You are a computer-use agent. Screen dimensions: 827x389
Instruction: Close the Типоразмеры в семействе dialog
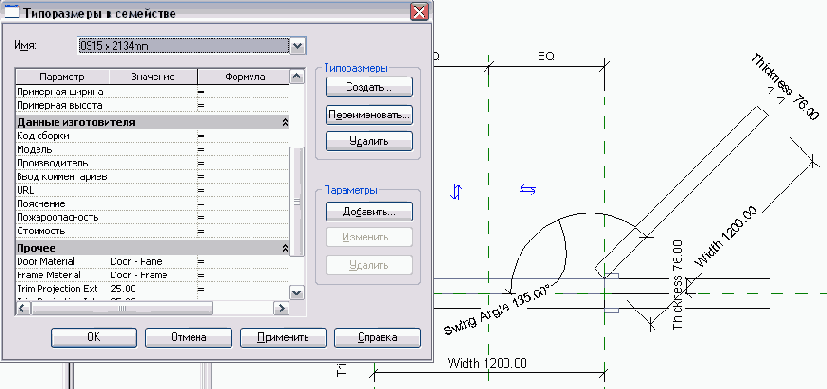click(x=419, y=11)
